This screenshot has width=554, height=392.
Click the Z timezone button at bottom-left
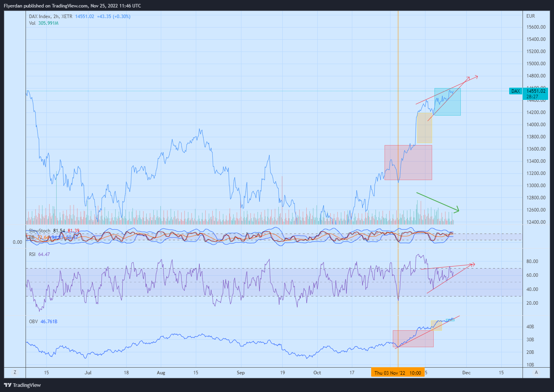[x=15, y=373]
